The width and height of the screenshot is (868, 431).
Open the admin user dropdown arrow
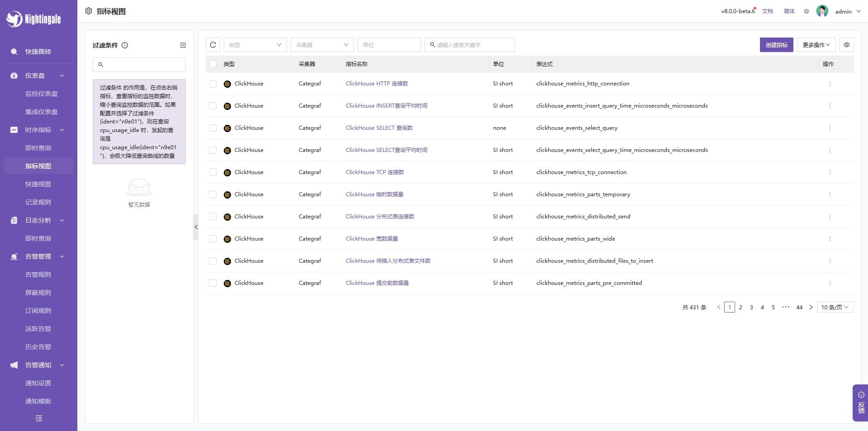point(859,11)
